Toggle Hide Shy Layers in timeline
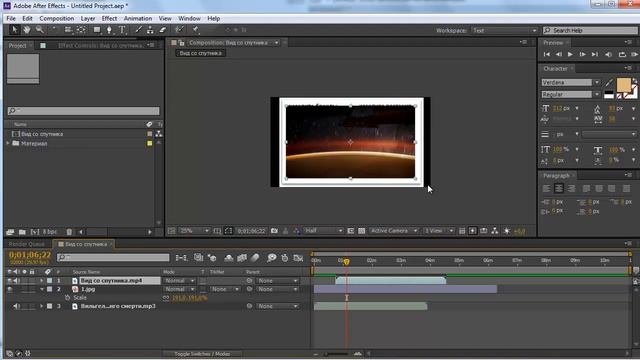This screenshot has height=360, width=640. [x=229, y=258]
